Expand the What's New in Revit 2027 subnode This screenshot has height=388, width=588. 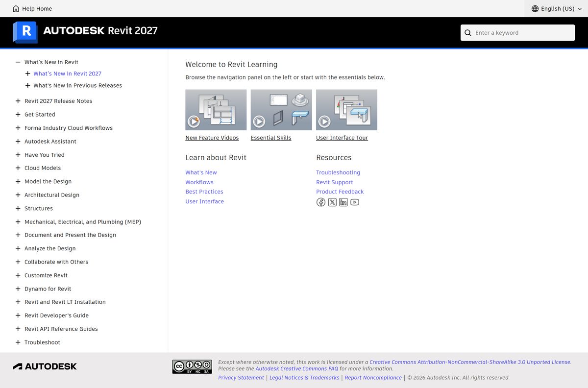[x=27, y=73]
